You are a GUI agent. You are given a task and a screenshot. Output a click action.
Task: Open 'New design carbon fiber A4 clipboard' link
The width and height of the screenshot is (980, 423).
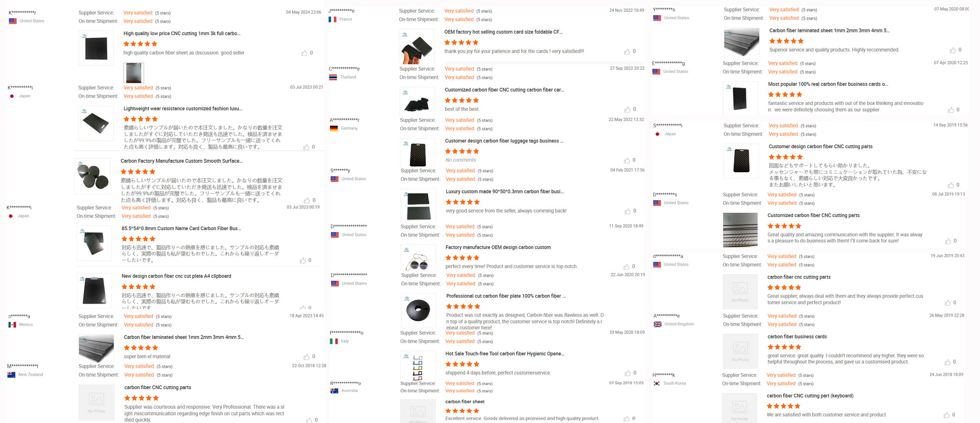[176, 276]
